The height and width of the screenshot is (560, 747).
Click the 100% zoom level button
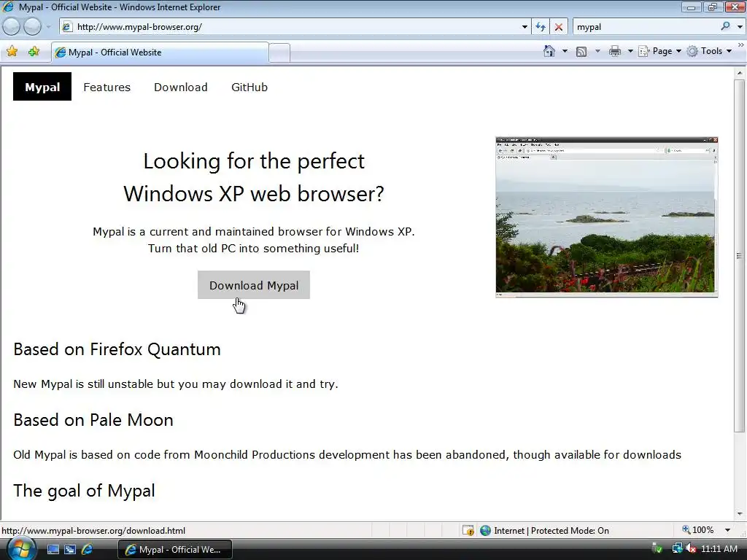698,530
